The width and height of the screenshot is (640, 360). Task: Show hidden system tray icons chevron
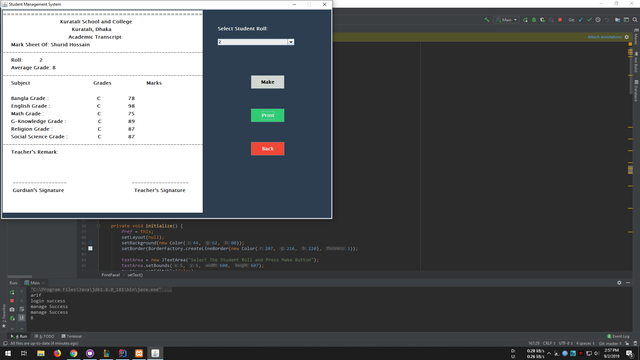coord(549,353)
